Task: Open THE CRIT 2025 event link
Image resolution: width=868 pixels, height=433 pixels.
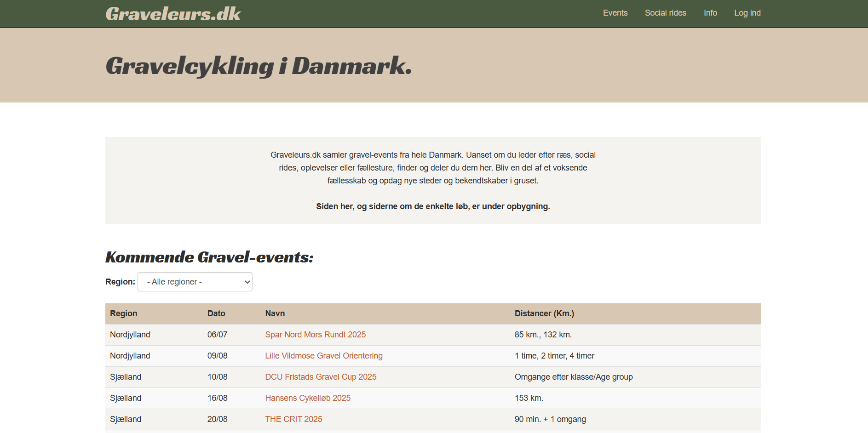Action: pos(293,419)
